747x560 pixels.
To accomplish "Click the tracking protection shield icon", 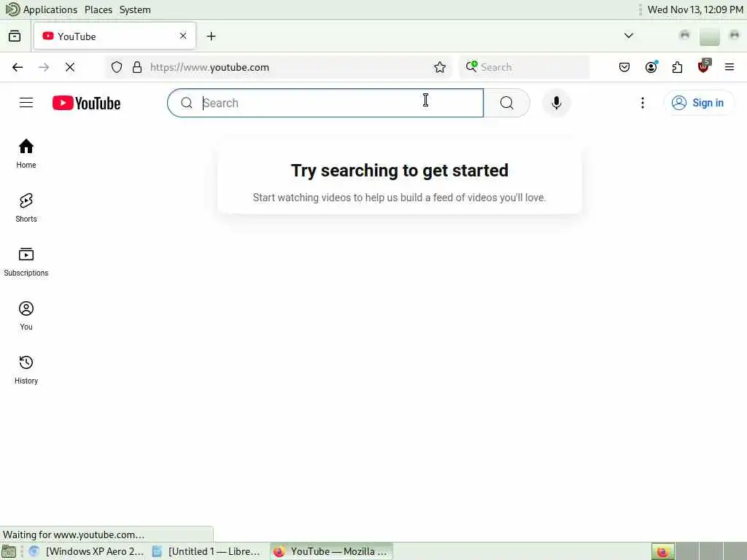I will 117,67.
